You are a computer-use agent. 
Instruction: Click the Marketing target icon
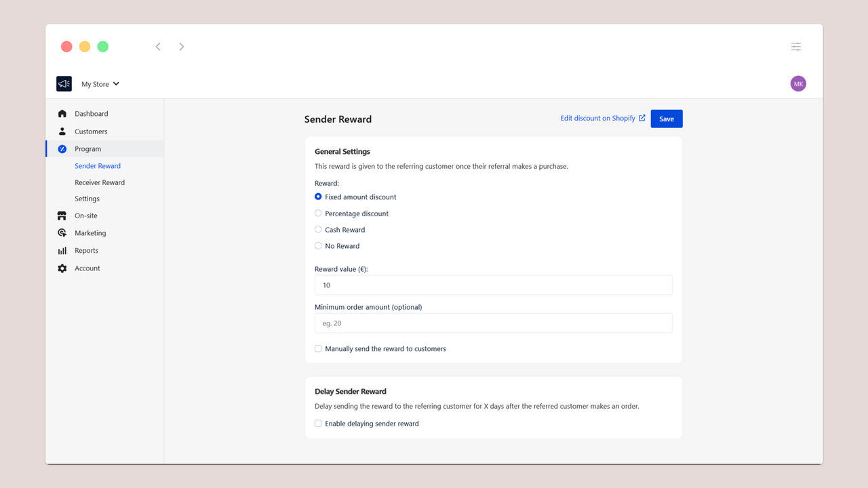pyautogui.click(x=62, y=233)
